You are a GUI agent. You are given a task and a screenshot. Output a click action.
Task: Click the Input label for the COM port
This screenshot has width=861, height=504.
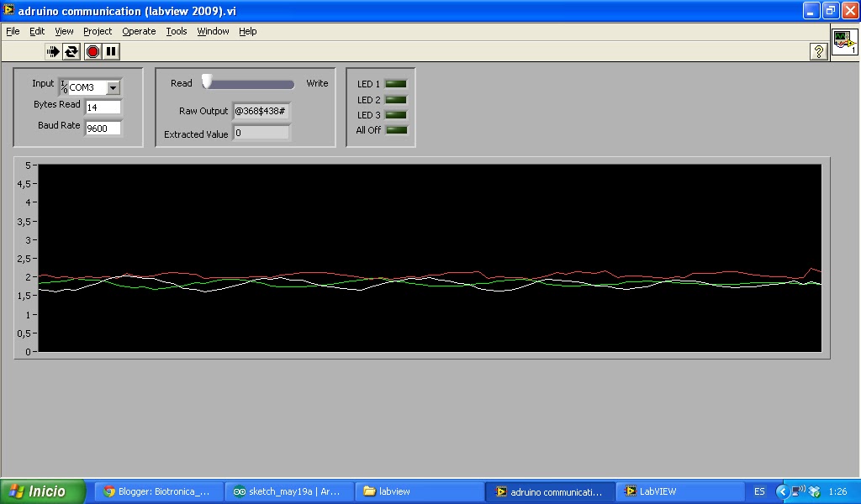[43, 83]
